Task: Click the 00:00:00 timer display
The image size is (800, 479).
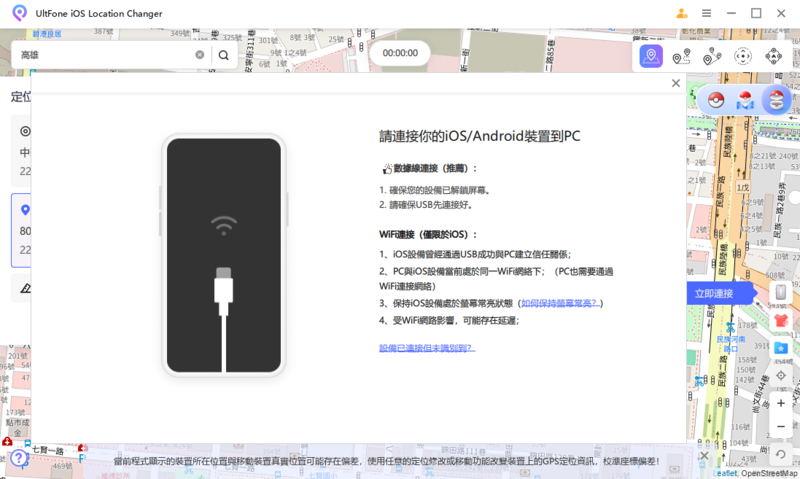Action: [400, 53]
